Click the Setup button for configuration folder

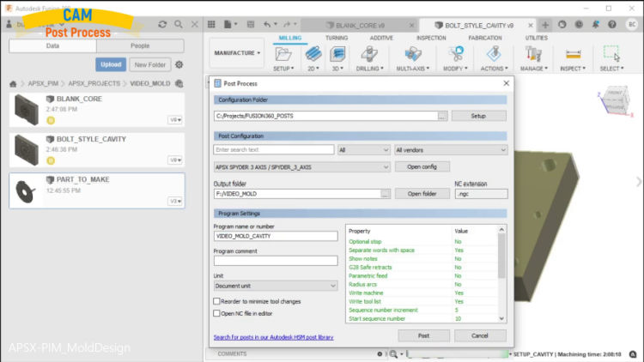tap(478, 116)
